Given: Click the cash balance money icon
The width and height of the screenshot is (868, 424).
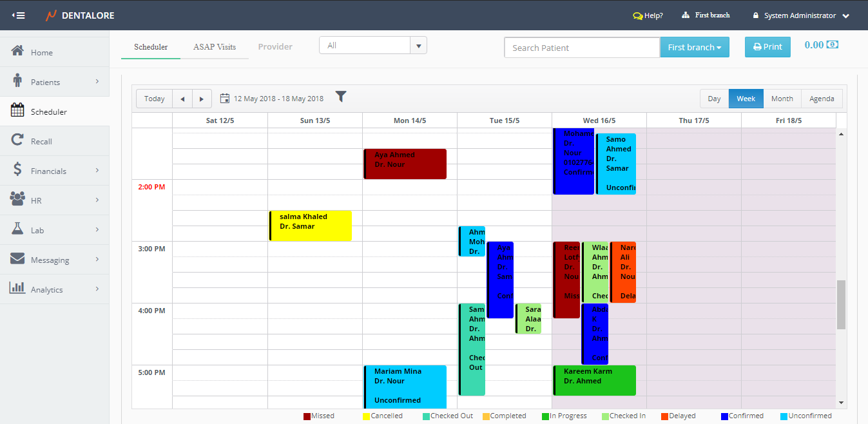Looking at the screenshot, I should (833, 45).
